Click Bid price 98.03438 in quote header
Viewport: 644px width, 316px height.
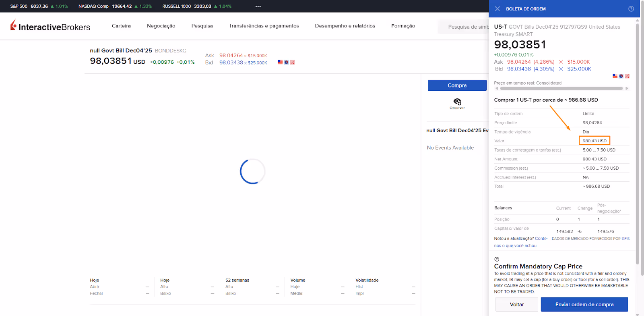pyautogui.click(x=231, y=62)
